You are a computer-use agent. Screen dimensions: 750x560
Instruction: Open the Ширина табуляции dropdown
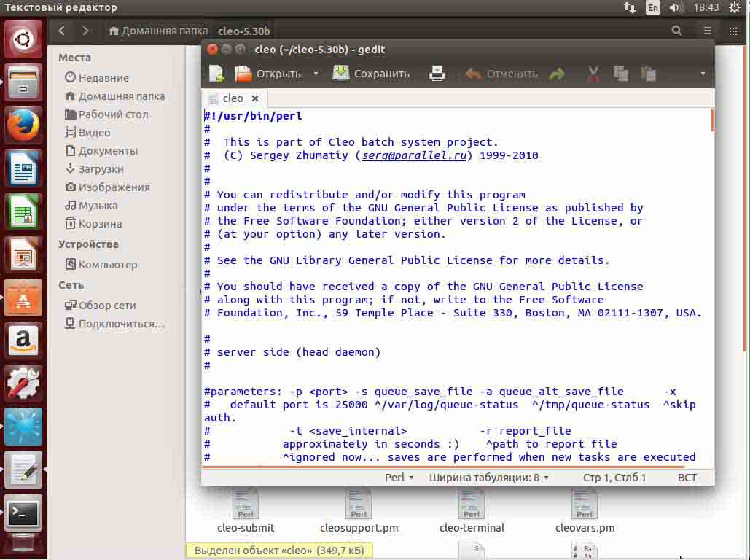(488, 477)
